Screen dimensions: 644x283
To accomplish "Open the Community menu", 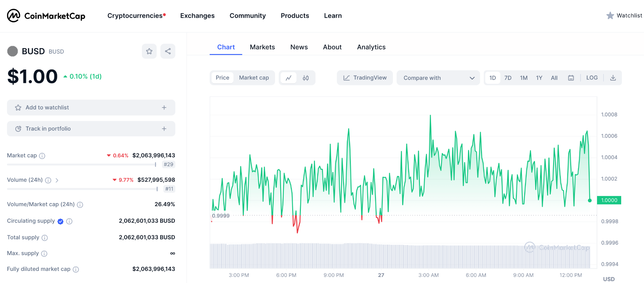I will pos(248,15).
